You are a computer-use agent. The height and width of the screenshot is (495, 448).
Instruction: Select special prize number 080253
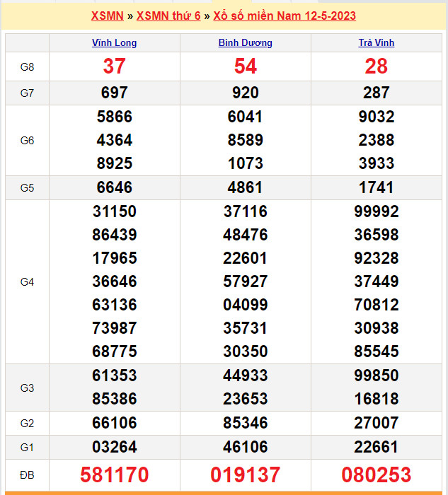[x=377, y=474]
